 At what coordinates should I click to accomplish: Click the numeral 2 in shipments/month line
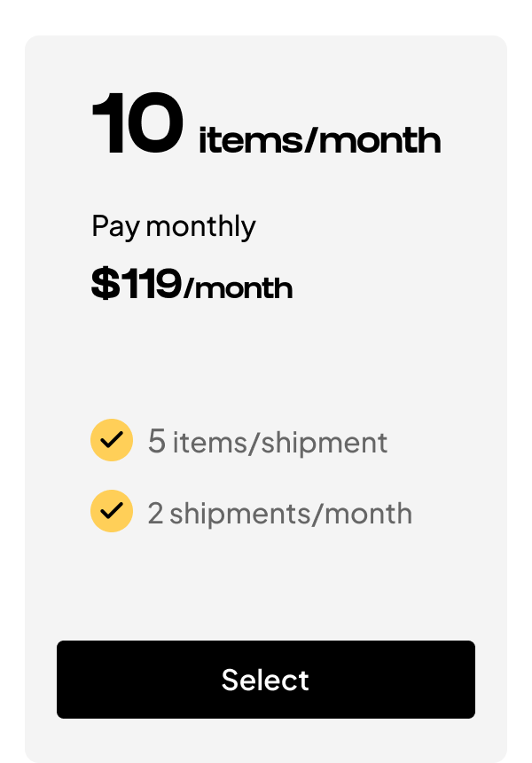pyautogui.click(x=156, y=513)
